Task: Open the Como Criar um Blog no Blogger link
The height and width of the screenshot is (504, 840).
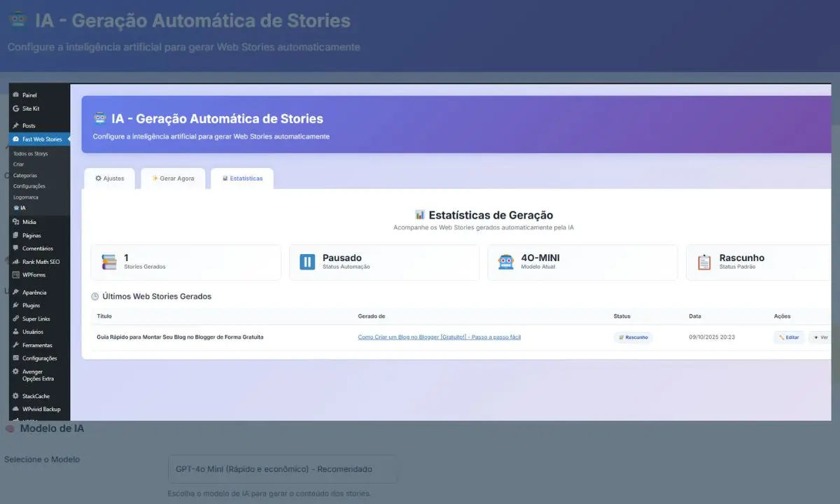Action: point(439,337)
